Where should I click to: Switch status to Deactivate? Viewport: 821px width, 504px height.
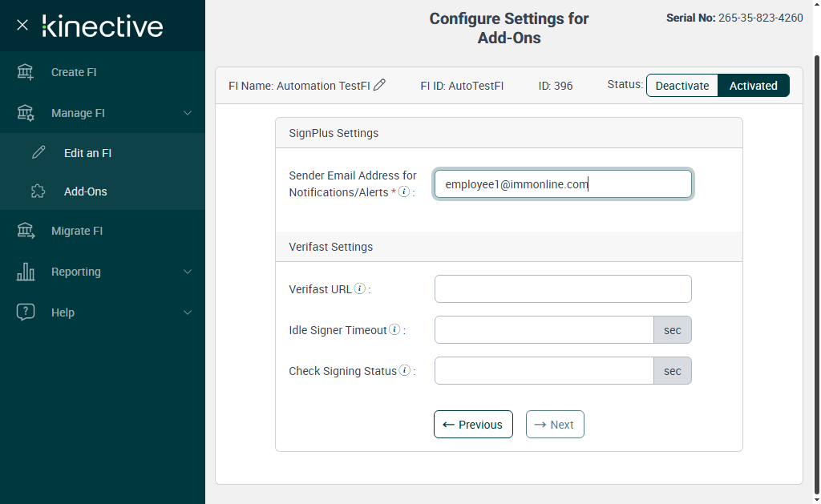click(x=682, y=86)
